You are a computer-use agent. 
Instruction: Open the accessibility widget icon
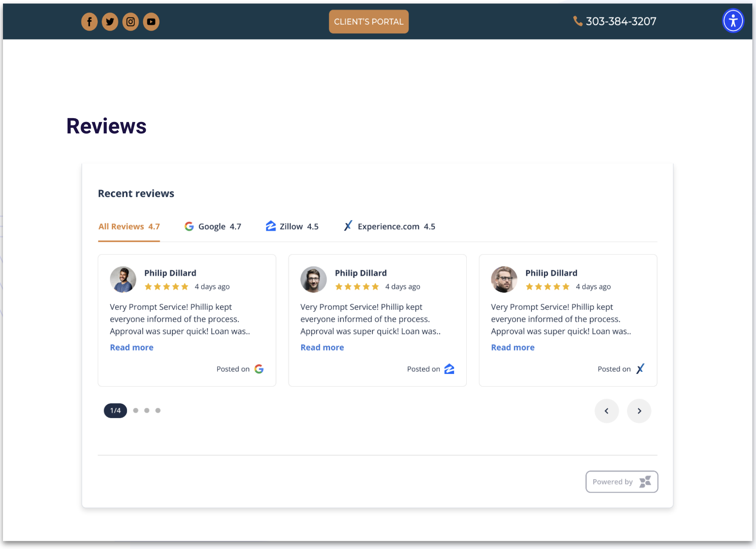click(733, 21)
